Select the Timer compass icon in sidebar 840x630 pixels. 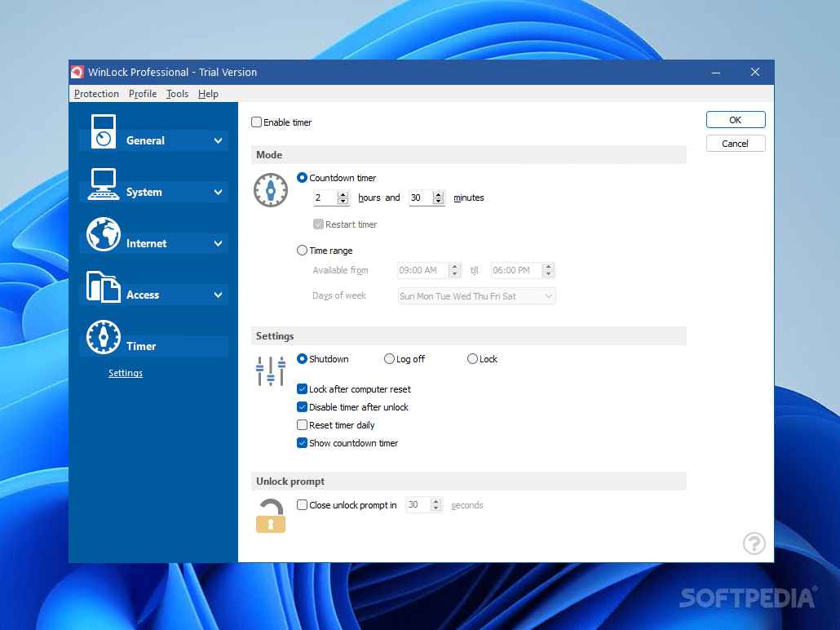pos(104,337)
